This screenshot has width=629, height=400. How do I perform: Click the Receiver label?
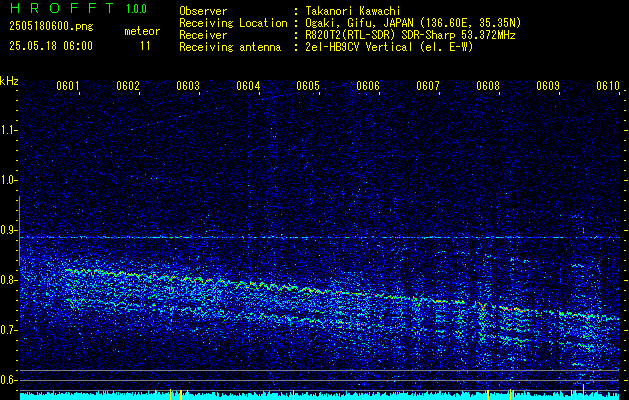pos(203,35)
